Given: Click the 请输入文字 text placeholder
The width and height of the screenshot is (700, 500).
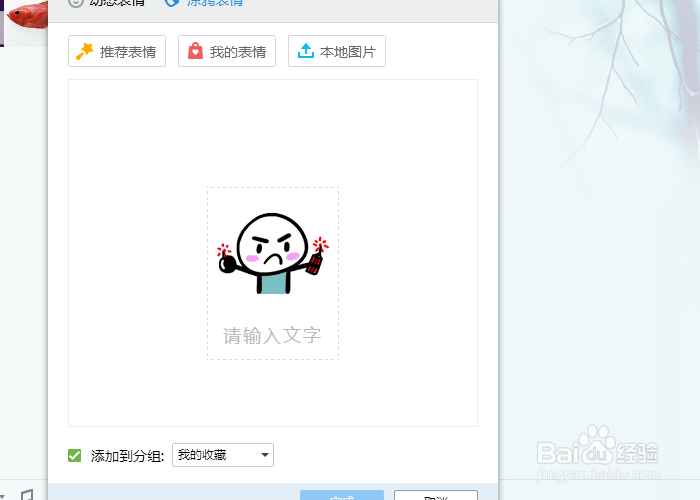Looking at the screenshot, I should tap(272, 336).
